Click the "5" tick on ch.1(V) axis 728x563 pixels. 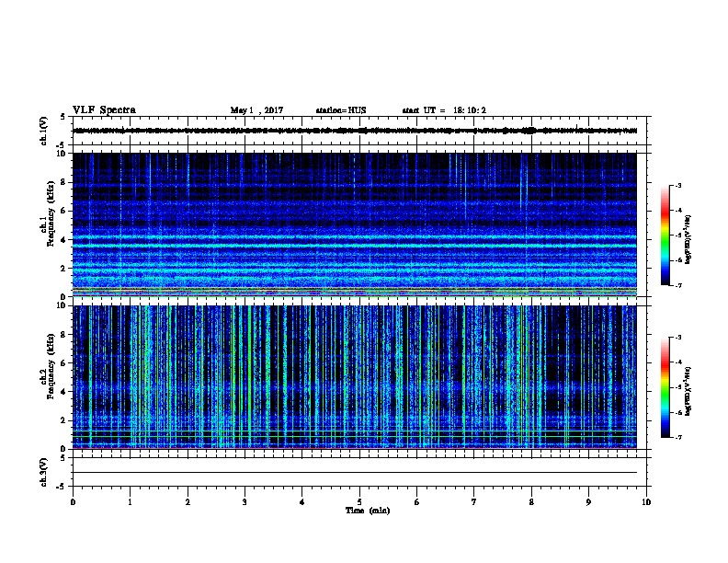(63, 117)
